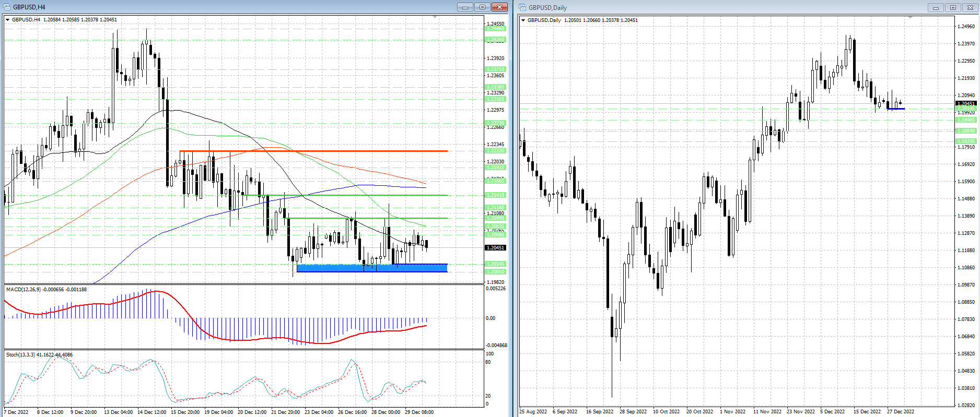Maximize the GBPUSD,Daily chart window
Screen dimensions: 980x417
(x=953, y=8)
